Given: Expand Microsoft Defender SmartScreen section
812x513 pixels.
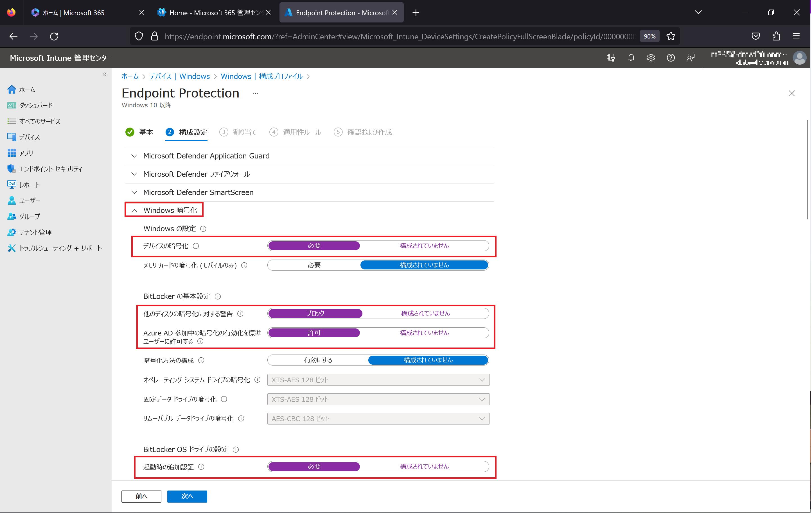Looking at the screenshot, I should click(x=309, y=192).
